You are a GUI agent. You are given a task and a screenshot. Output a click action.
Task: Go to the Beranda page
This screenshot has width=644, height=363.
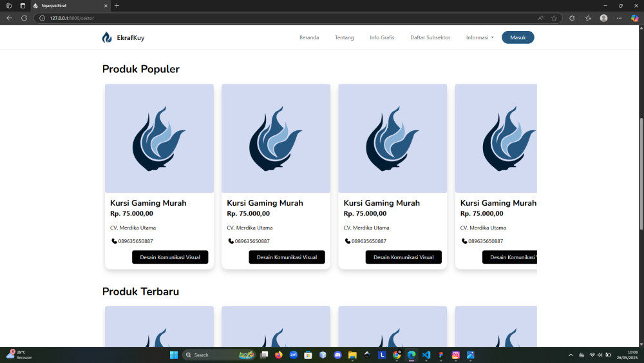[x=309, y=37]
